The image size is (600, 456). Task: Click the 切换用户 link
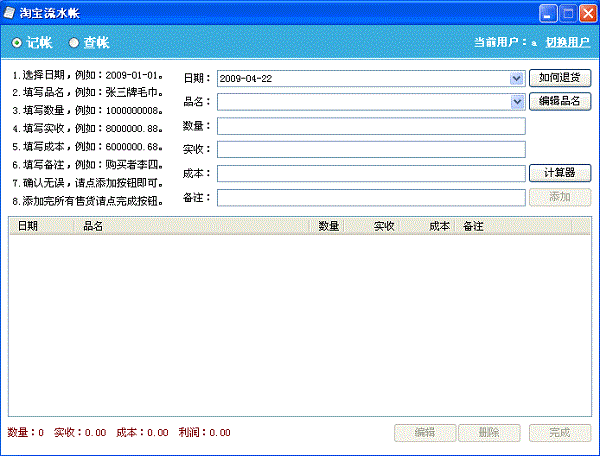coord(567,43)
